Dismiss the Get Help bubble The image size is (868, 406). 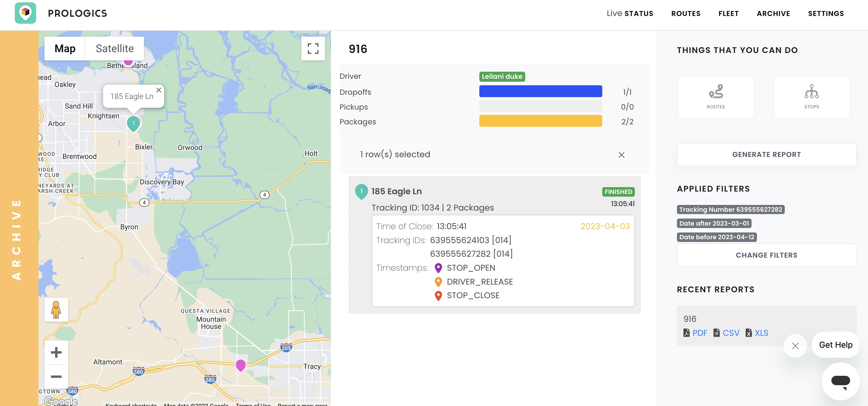pyautogui.click(x=795, y=346)
